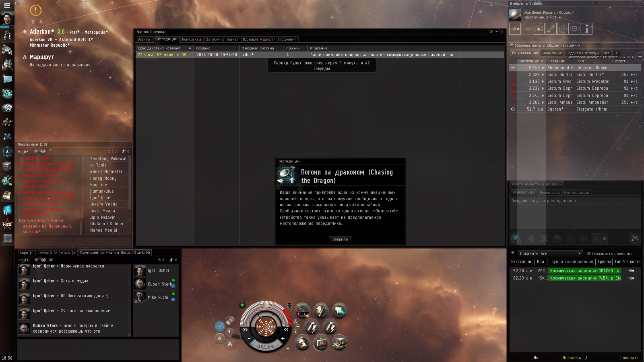Image resolution: width=644 pixels, height=362 pixels.
Task: Lock target on Abandoned Research Outpost
Action: [x=563, y=29]
